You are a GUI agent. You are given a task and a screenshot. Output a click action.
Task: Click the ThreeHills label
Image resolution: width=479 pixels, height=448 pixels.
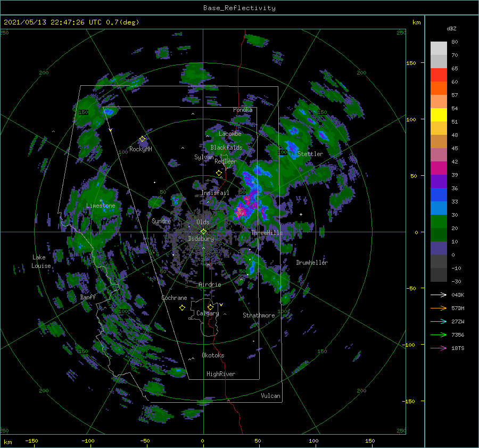pos(267,233)
